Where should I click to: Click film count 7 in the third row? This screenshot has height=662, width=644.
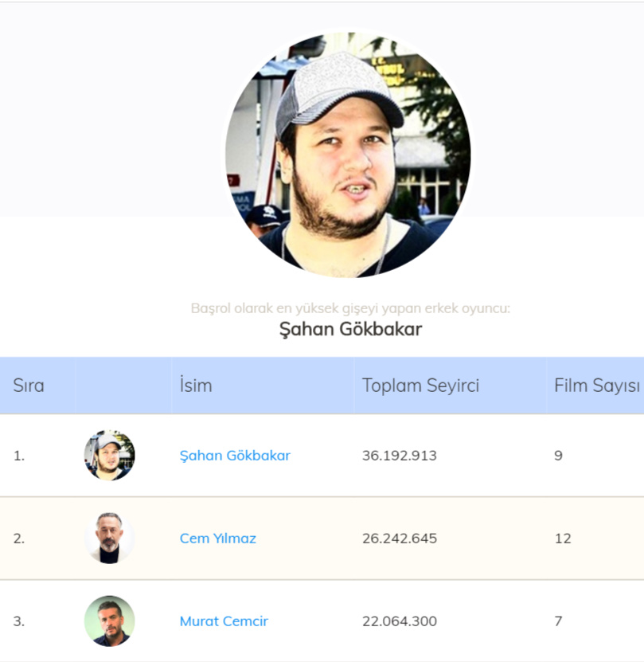pyautogui.click(x=559, y=621)
